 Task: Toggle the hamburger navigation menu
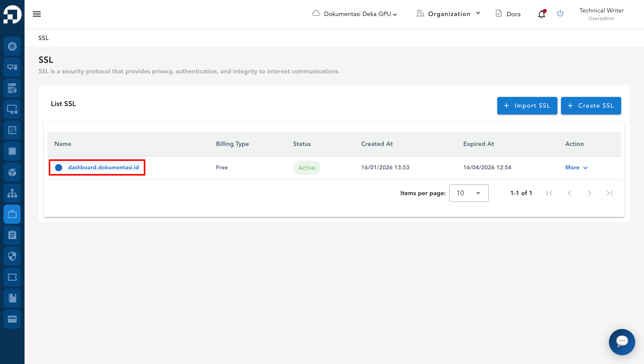coord(37,14)
